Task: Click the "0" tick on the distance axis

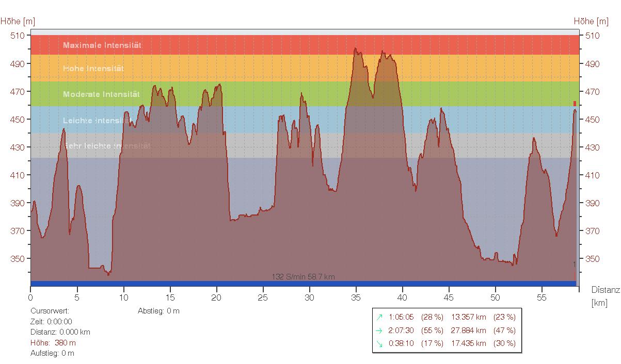Action: pos(30,297)
